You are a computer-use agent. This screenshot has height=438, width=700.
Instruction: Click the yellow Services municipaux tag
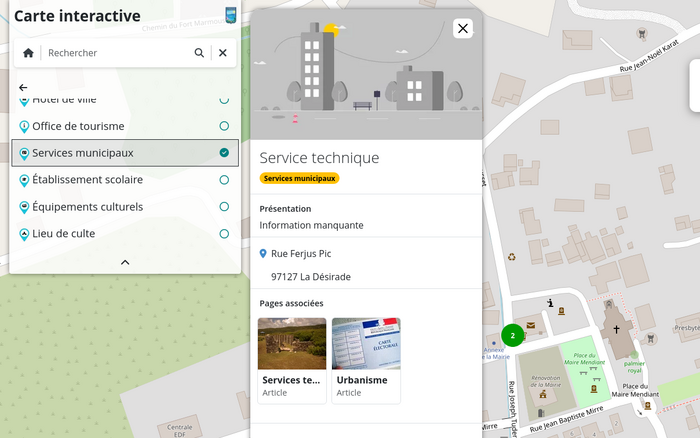pyautogui.click(x=299, y=178)
